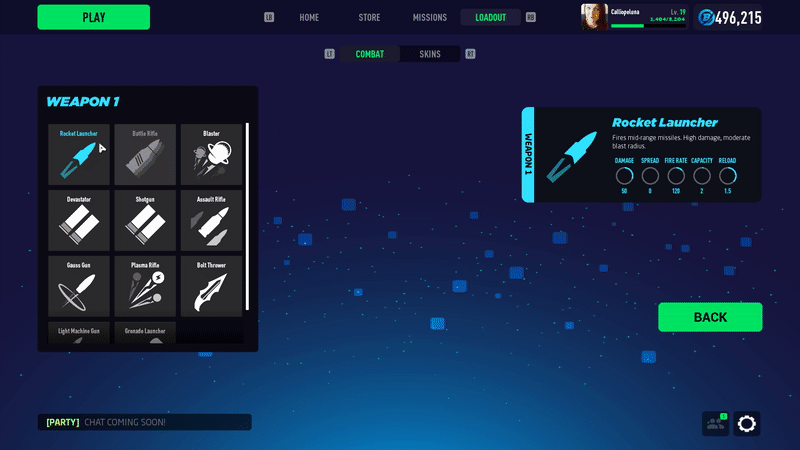Click the currency coin icon
This screenshot has height=450, width=800.
[707, 17]
